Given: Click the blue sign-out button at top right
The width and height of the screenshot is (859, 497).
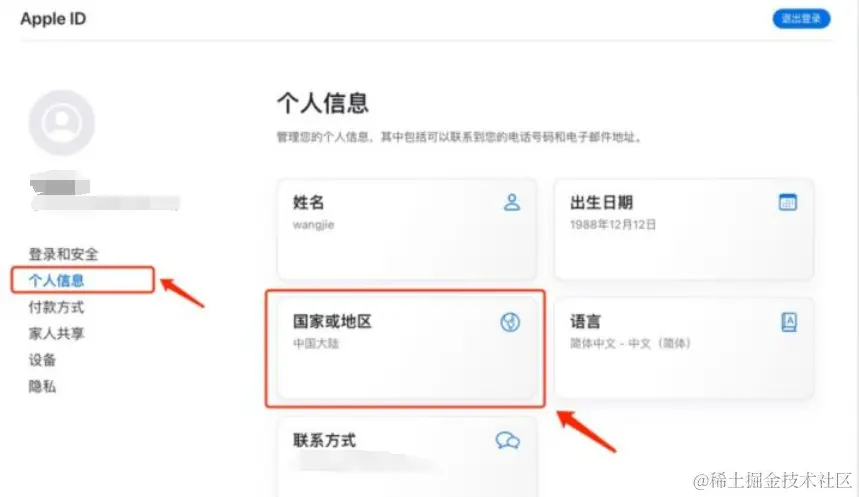Looking at the screenshot, I should (x=801, y=19).
